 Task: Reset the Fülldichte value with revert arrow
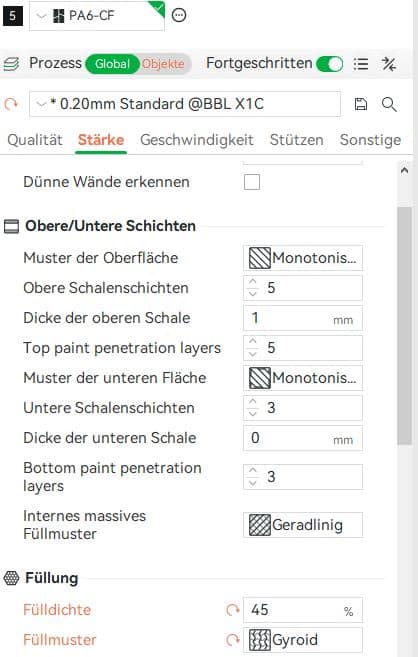(233, 610)
